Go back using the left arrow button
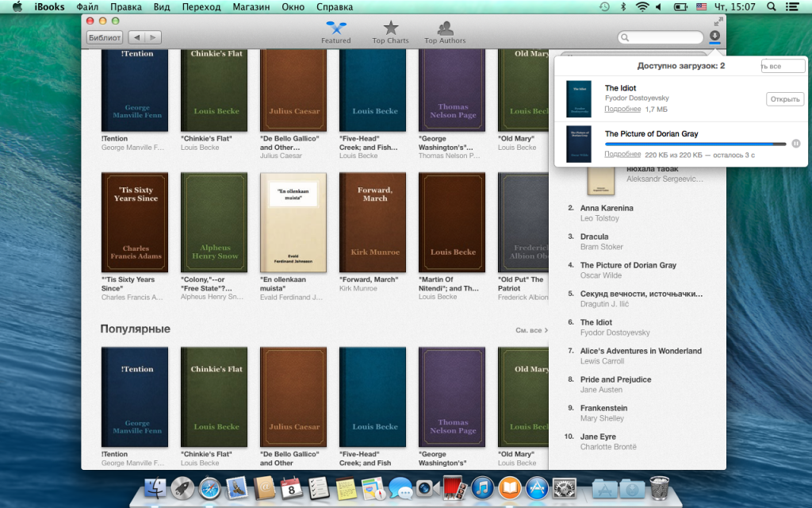 click(x=136, y=37)
